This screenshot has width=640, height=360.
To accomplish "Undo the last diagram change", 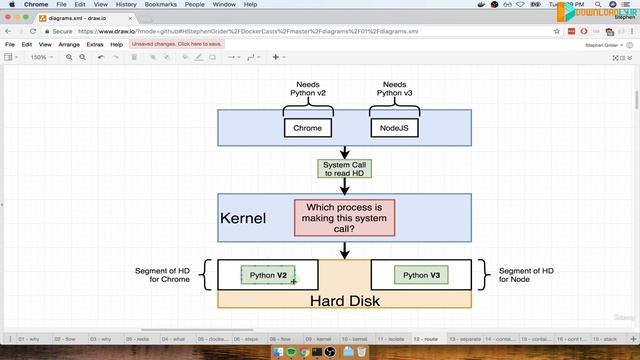I will 101,58.
